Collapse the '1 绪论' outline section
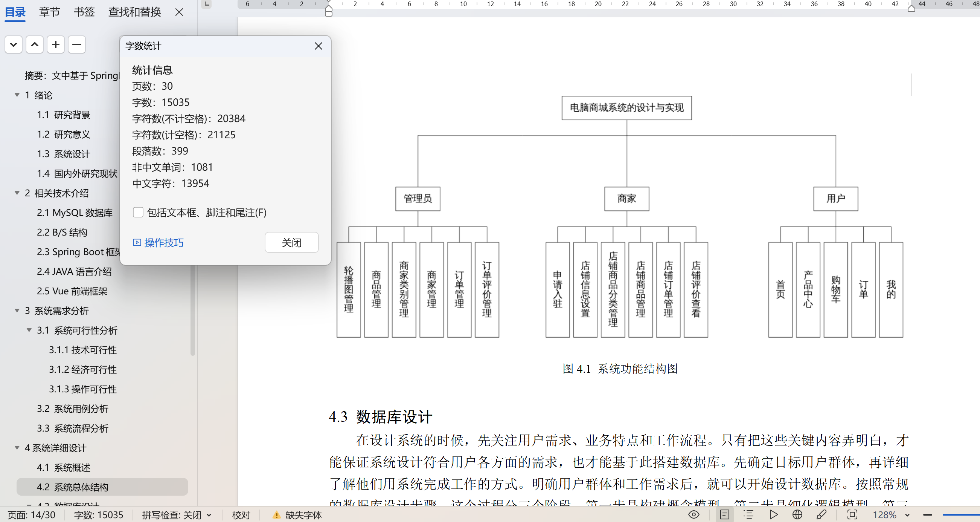980x522 pixels. coord(17,95)
